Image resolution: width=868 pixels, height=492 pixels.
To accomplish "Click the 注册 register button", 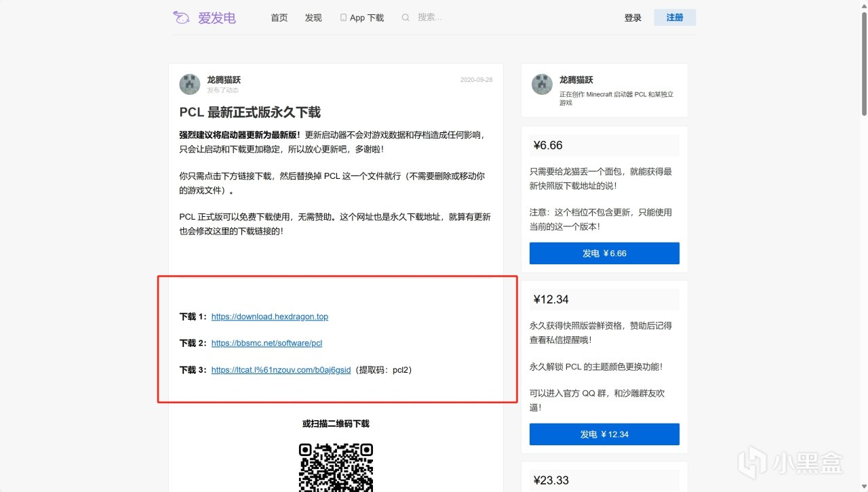I will point(675,18).
